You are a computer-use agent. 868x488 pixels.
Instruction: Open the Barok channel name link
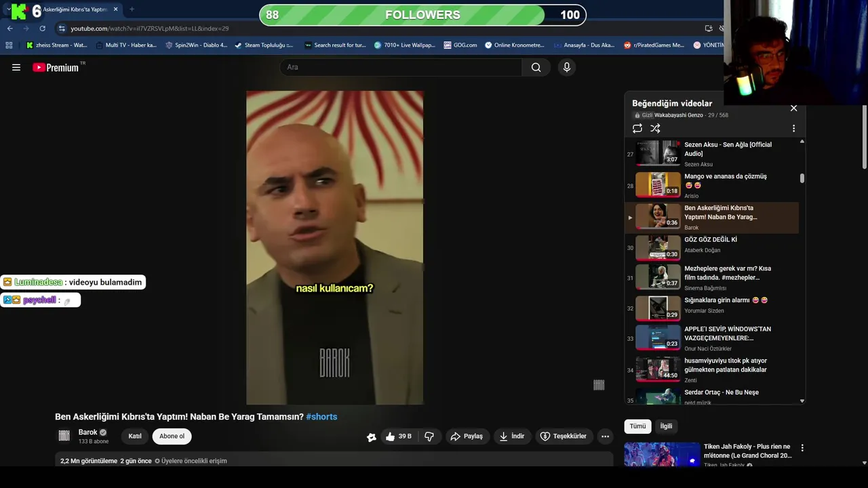88,432
